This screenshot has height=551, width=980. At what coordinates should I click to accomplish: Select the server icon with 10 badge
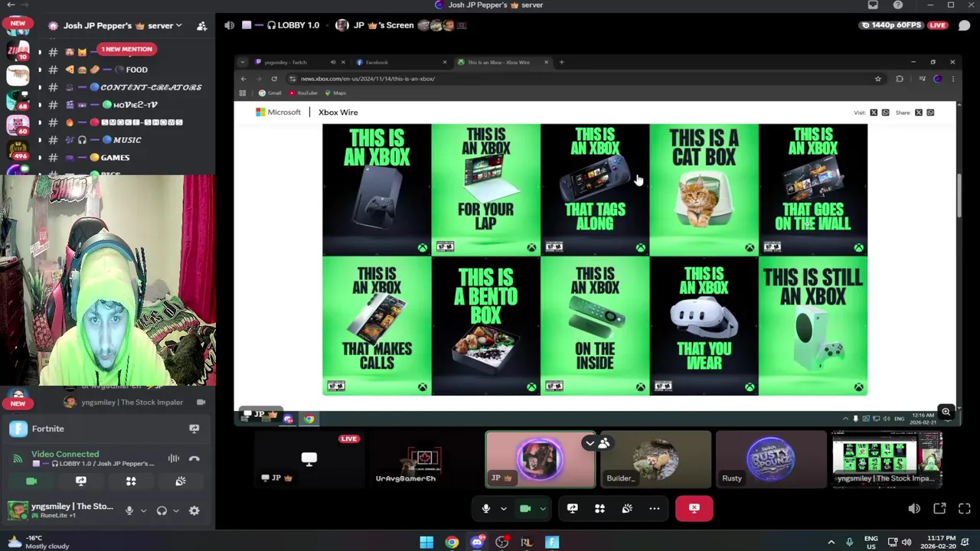18,51
